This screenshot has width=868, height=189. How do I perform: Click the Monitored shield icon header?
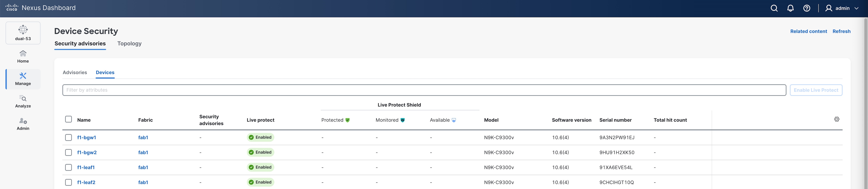[402, 120]
